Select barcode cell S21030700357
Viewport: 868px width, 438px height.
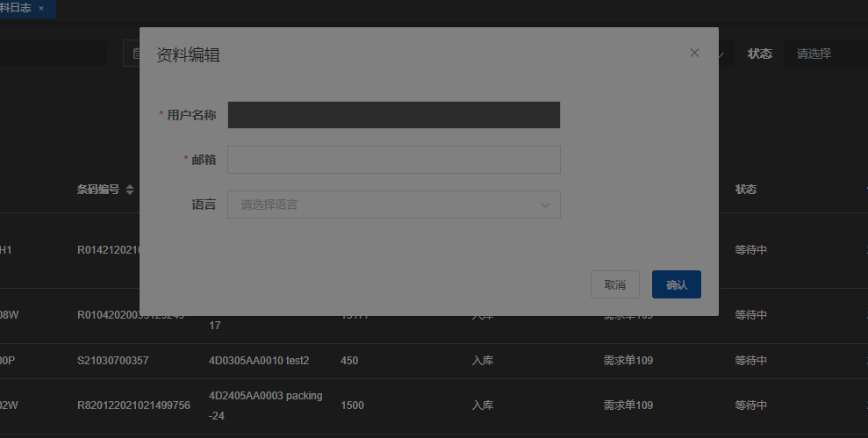[x=113, y=361]
